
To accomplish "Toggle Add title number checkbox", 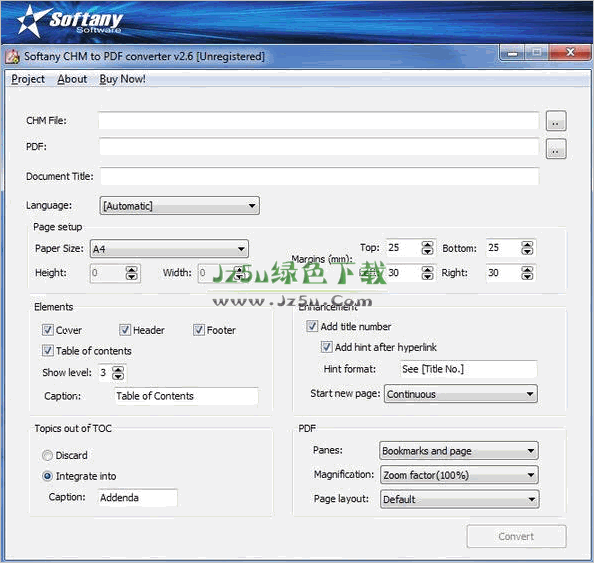I will [312, 326].
